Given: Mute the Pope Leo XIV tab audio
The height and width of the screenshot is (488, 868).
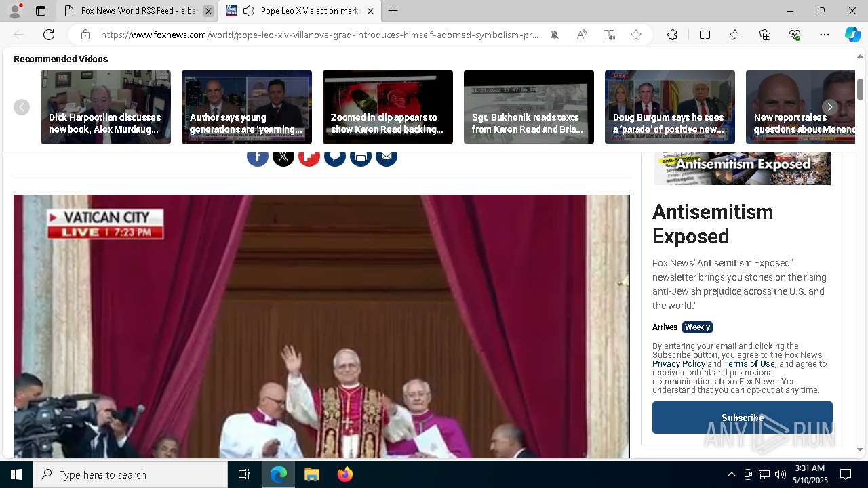Looking at the screenshot, I should [249, 11].
